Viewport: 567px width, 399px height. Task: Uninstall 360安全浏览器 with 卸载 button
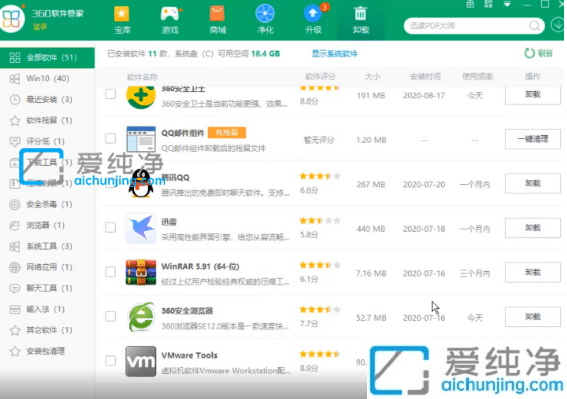pos(533,317)
